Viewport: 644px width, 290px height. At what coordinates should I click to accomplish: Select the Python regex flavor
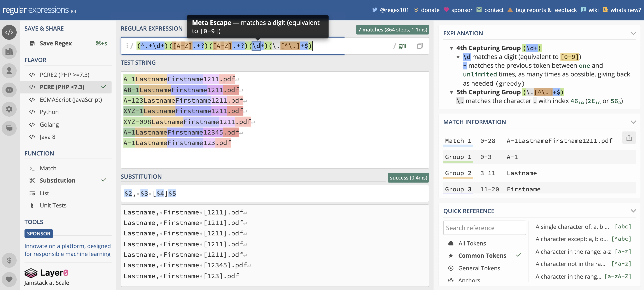pyautogui.click(x=49, y=112)
